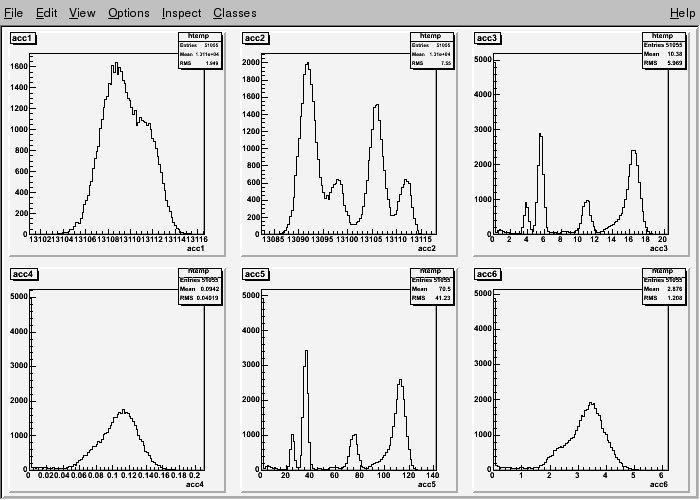Click the peak near 40 in acc5 histogram
Screen dimensions: 700x500
306,351
